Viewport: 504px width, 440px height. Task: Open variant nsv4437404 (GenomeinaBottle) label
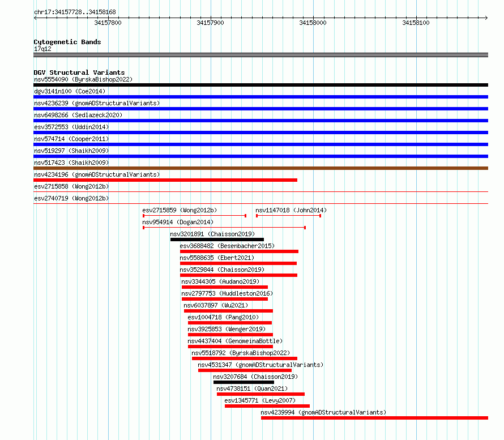point(235,341)
